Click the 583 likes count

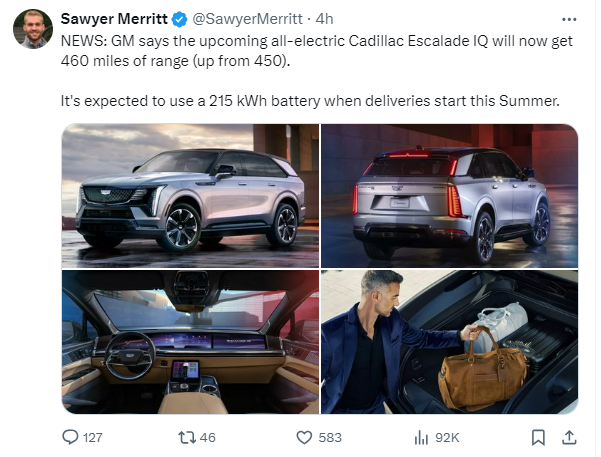330,437
